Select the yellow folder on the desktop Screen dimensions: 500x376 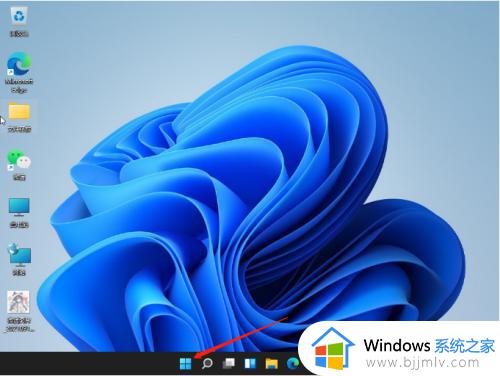(x=19, y=112)
